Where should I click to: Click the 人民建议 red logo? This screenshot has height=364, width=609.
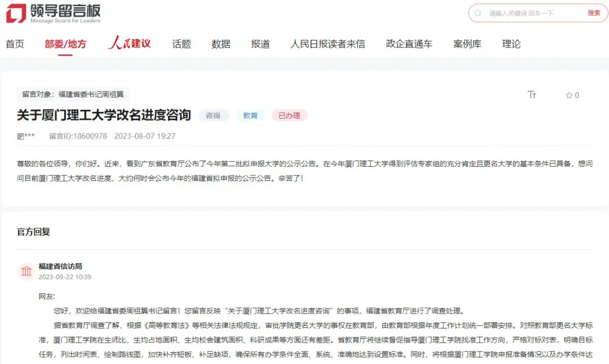coord(129,43)
